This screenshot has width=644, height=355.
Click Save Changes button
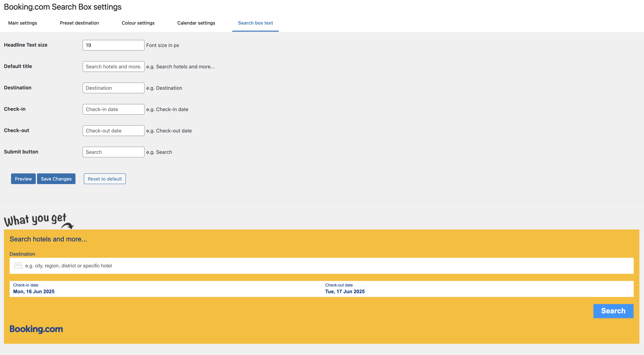(56, 179)
